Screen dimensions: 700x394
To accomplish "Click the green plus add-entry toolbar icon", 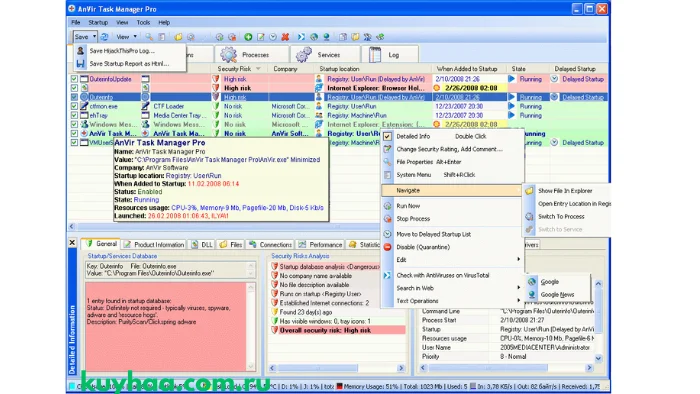I will [248, 37].
